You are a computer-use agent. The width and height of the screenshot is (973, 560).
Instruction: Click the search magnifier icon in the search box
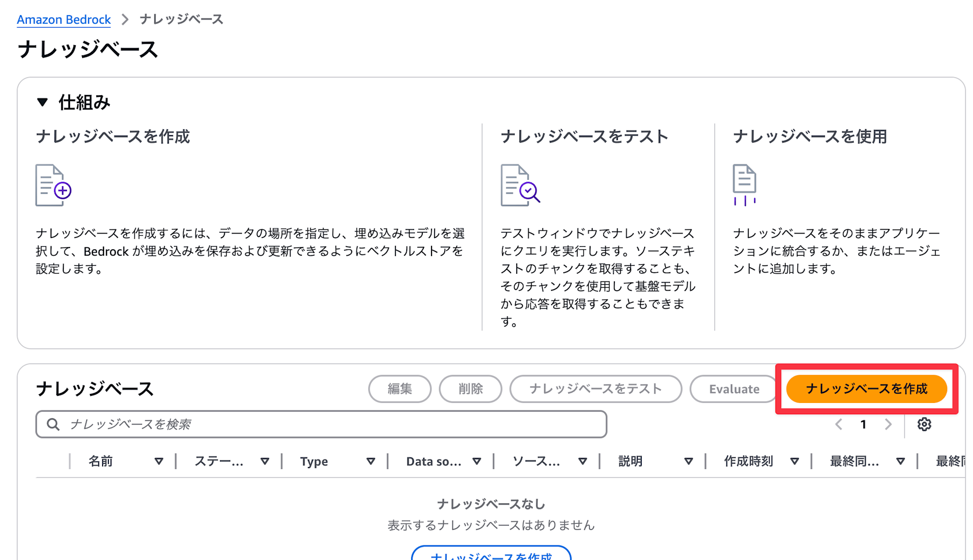53,424
